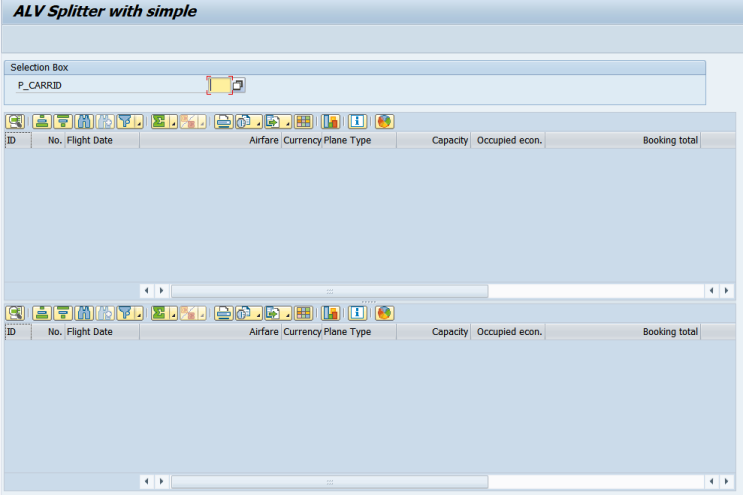This screenshot has width=743, height=495.
Task: Open filter dropdown arrow in lower grid toolbar
Action: [139, 313]
